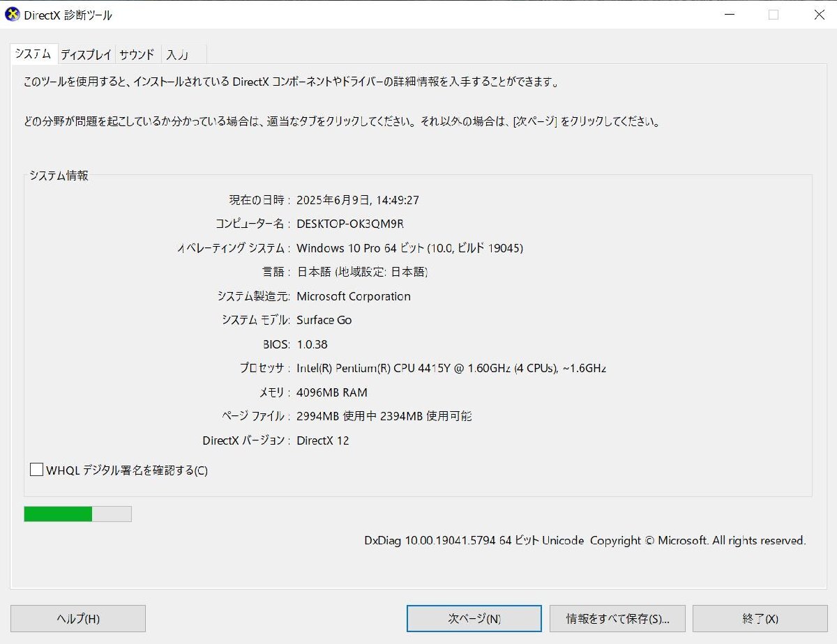
Task: Click the DirectX バージョン label
Action: pyautogui.click(x=246, y=440)
